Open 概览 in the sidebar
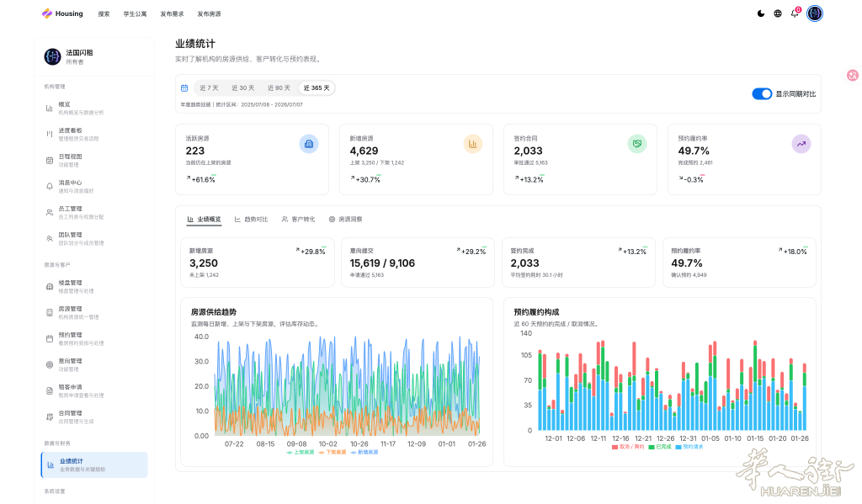Image resolution: width=862 pixels, height=504 pixels. (94, 109)
